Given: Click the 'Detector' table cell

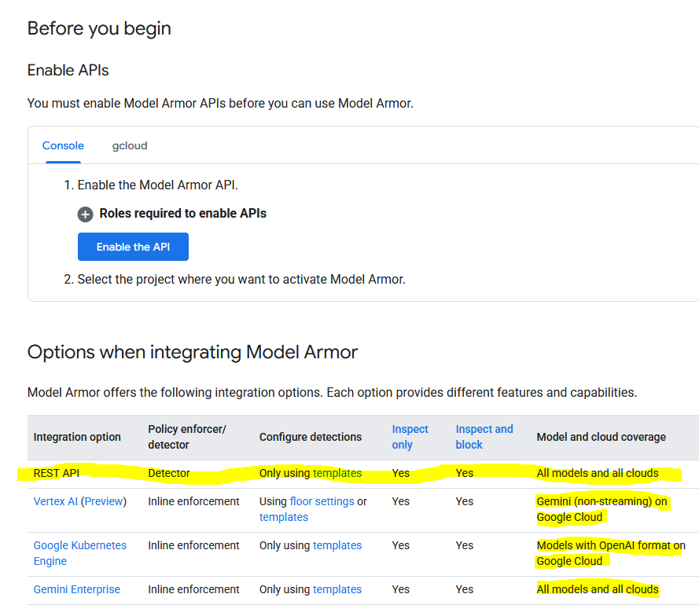Looking at the screenshot, I should coord(169,473).
